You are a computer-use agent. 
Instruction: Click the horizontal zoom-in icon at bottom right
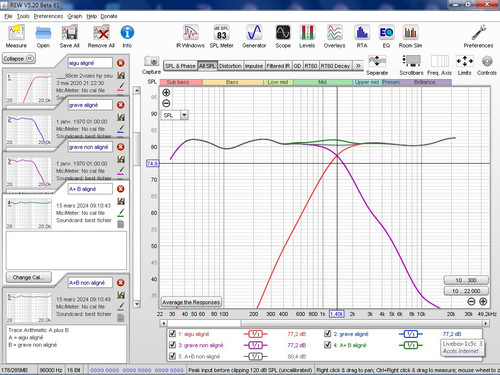click(483, 302)
